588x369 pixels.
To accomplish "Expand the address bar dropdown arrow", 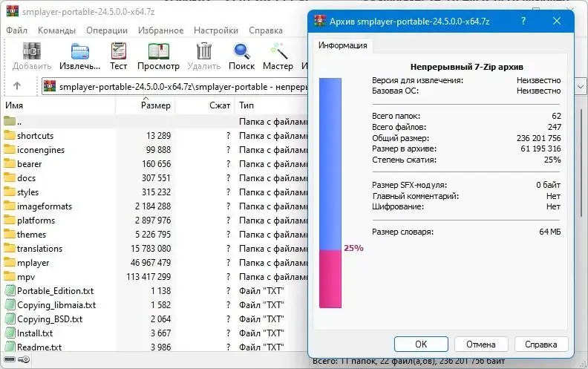I will [x=581, y=87].
